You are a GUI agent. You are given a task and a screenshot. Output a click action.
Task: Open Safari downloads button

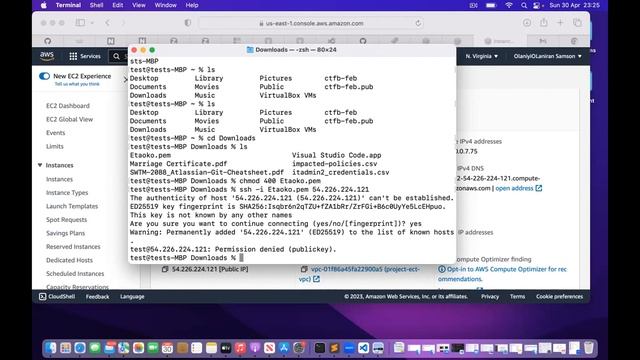(527, 23)
